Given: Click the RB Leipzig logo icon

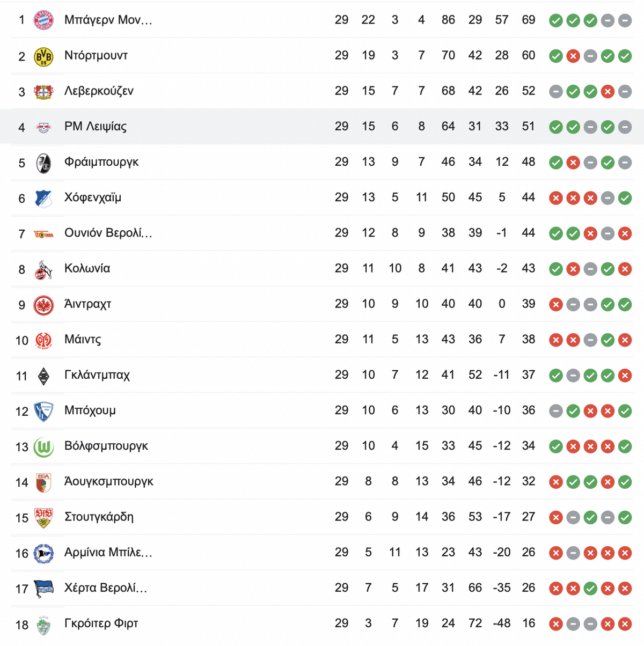Looking at the screenshot, I should tap(43, 127).
